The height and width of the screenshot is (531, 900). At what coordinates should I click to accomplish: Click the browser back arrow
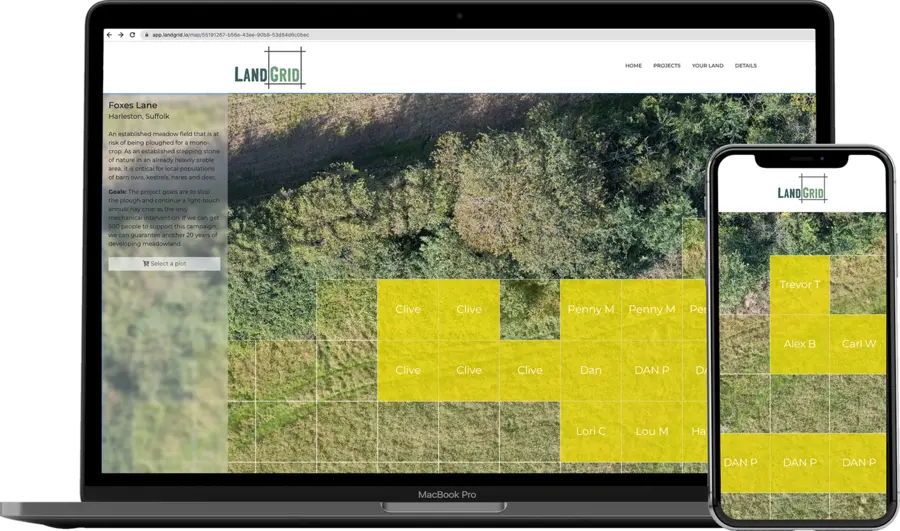(109, 35)
